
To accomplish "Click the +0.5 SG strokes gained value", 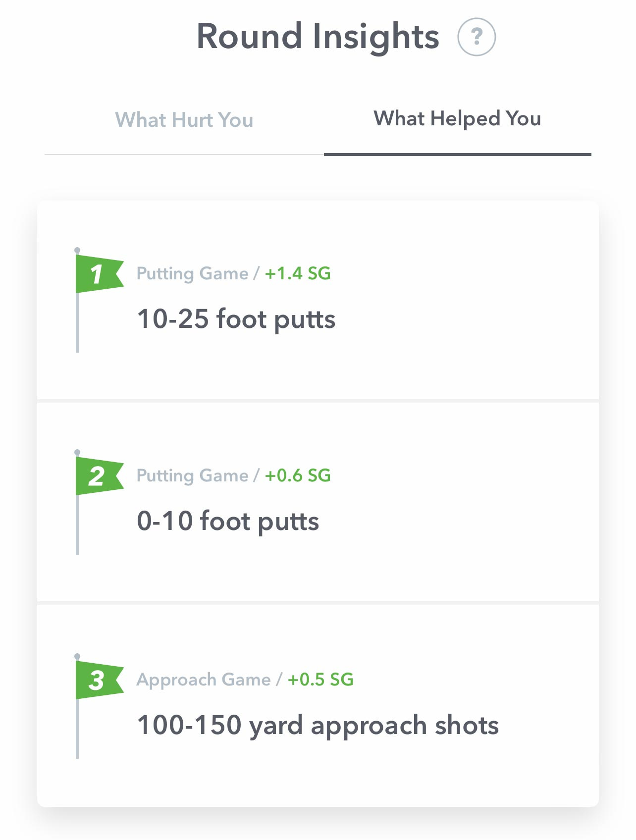I will tap(320, 680).
